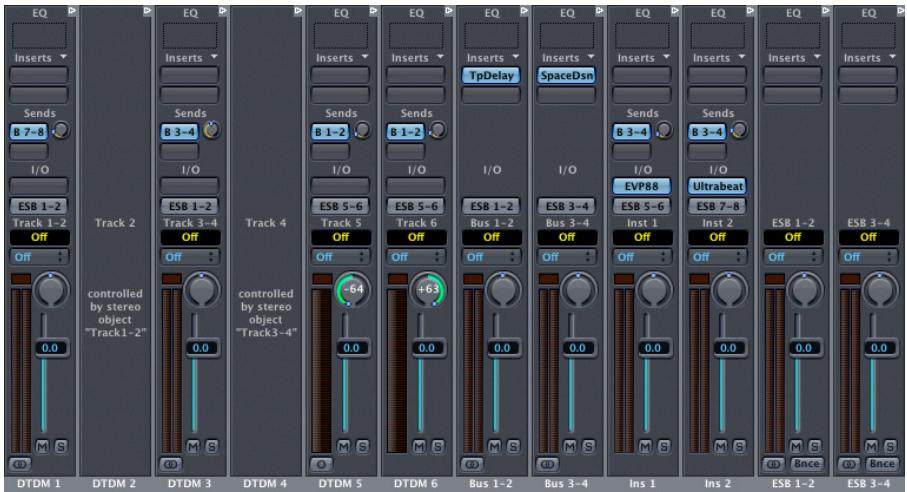Open automation mode dropdown on Ins 2

[x=717, y=257]
